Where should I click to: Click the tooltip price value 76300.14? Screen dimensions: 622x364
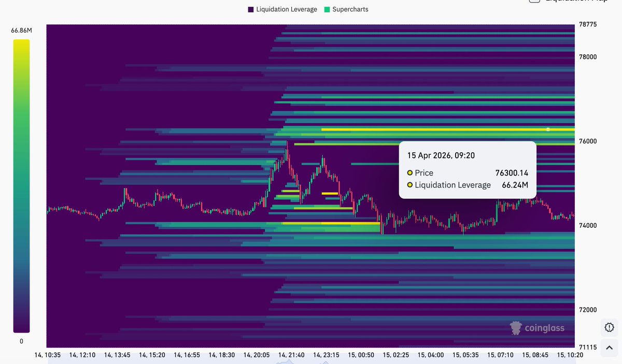(x=512, y=173)
